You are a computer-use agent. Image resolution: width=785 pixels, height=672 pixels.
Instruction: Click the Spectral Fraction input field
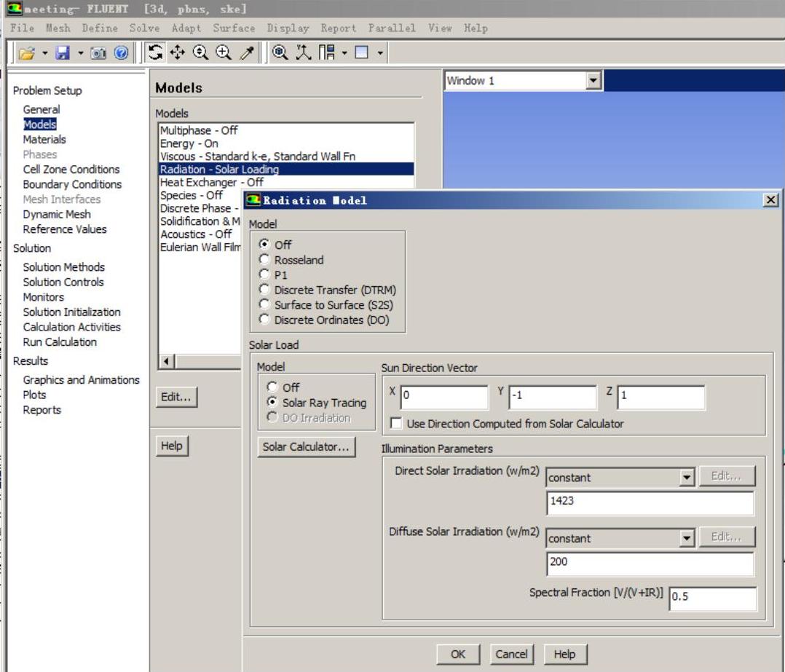pyautogui.click(x=712, y=598)
